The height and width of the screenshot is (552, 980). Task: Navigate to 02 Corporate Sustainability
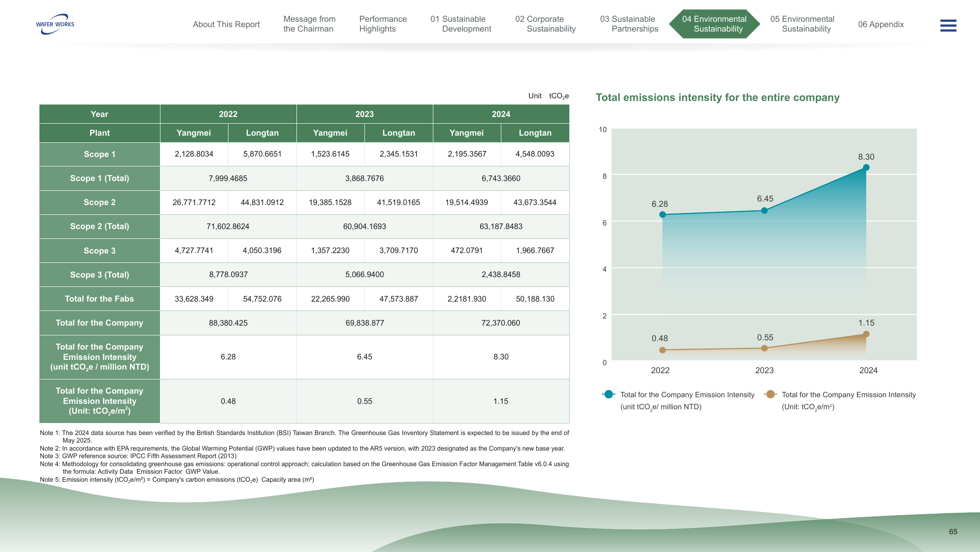point(545,24)
